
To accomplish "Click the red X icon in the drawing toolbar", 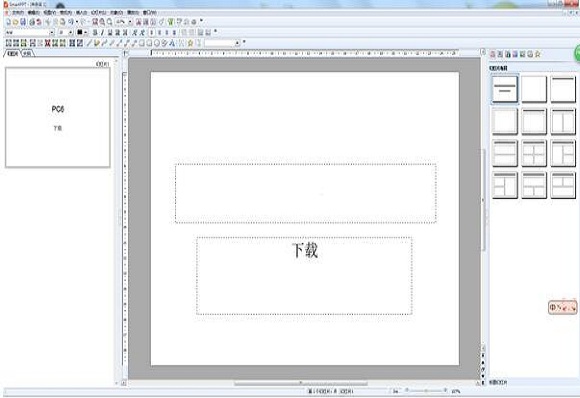I will pos(47,43).
